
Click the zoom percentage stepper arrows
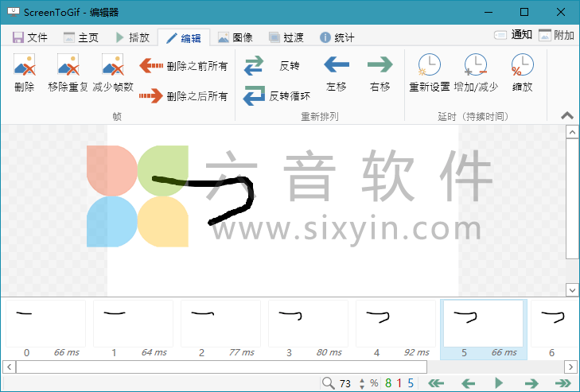click(x=362, y=383)
